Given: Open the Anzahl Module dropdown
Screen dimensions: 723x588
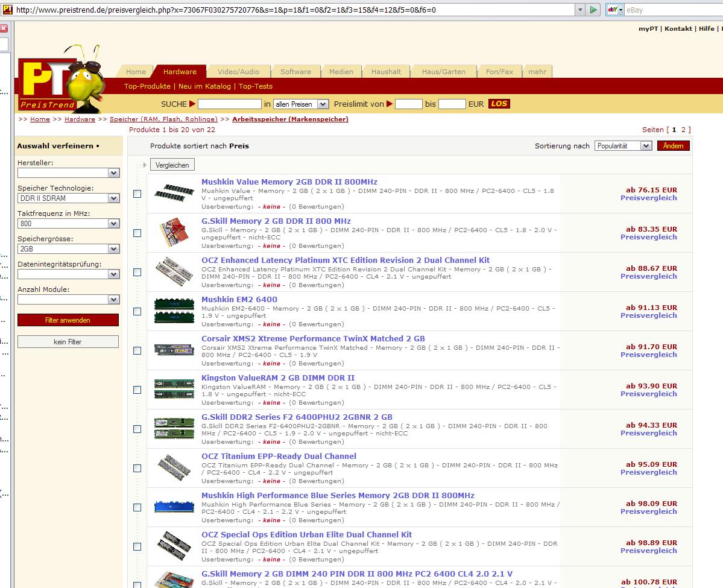Looking at the screenshot, I should [x=69, y=300].
